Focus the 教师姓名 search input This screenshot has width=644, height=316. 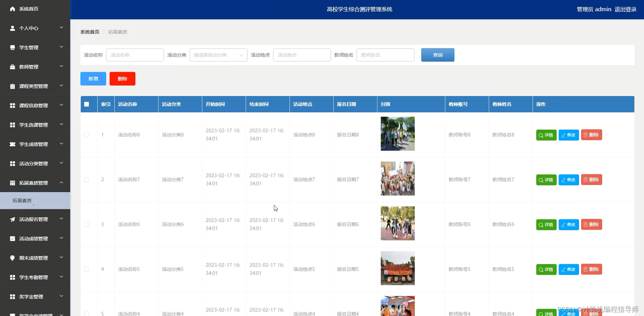tap(386, 55)
